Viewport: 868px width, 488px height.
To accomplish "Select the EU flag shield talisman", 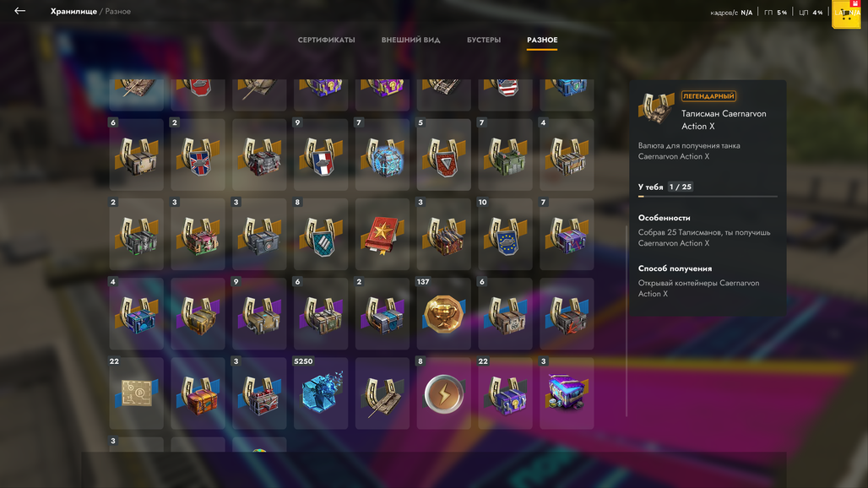I will 505,234.
